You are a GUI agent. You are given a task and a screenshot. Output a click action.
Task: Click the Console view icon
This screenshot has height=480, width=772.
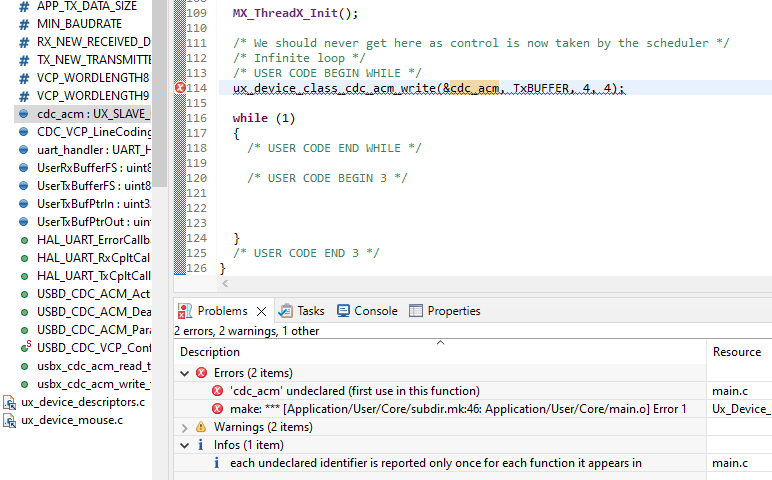click(343, 311)
